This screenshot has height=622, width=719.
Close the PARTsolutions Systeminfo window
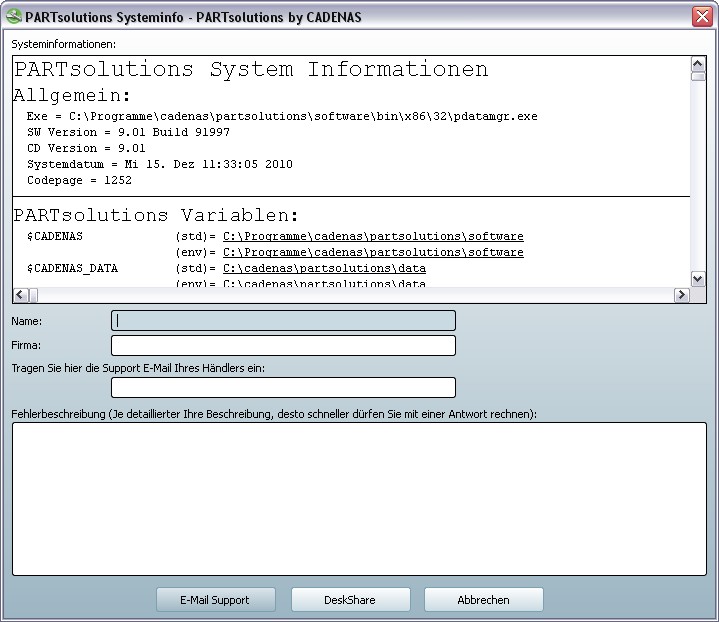coord(702,17)
